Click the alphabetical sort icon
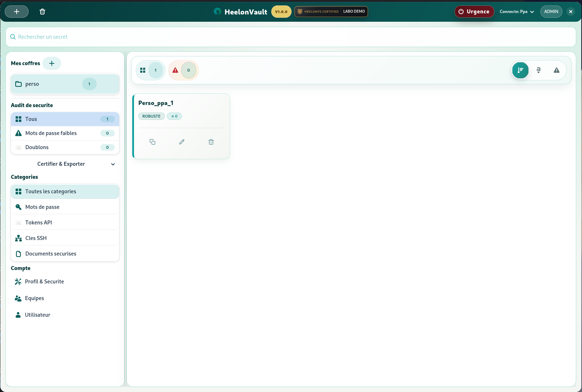This screenshot has width=582, height=392. [x=539, y=70]
